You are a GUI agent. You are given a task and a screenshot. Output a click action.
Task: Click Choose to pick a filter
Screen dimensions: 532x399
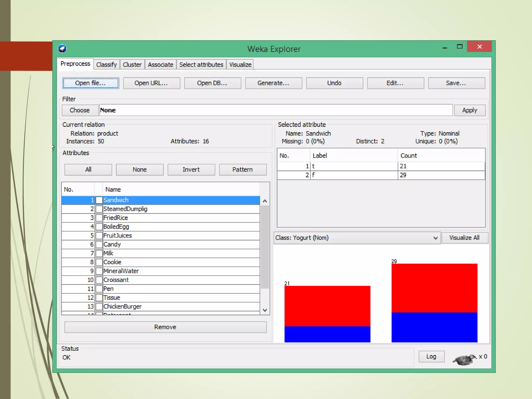[x=80, y=110]
